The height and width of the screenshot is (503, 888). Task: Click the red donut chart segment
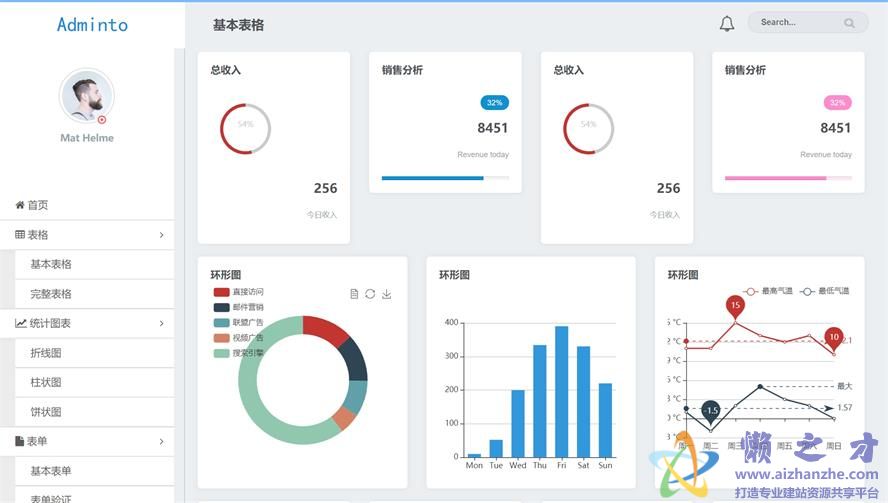323,330
